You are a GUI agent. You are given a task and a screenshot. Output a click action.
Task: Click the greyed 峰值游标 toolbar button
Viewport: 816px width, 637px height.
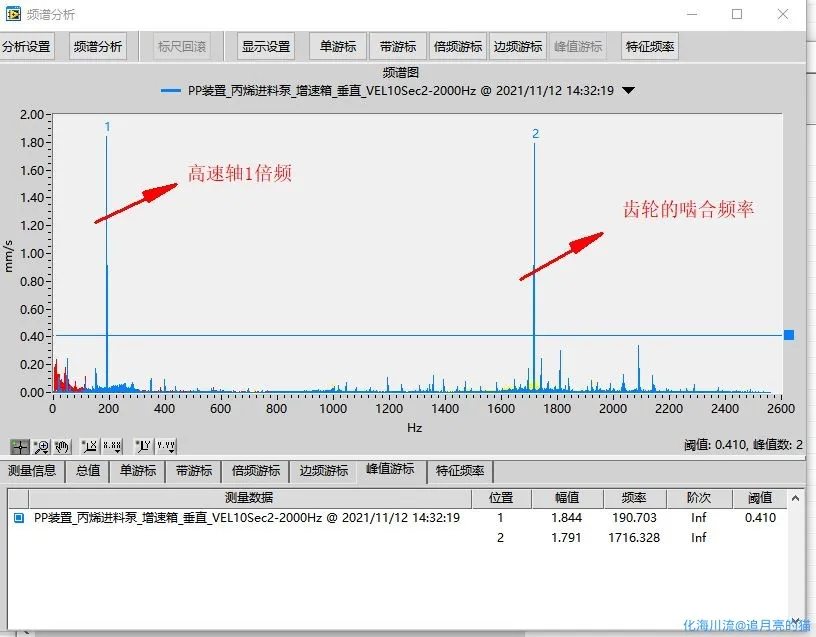[578, 47]
